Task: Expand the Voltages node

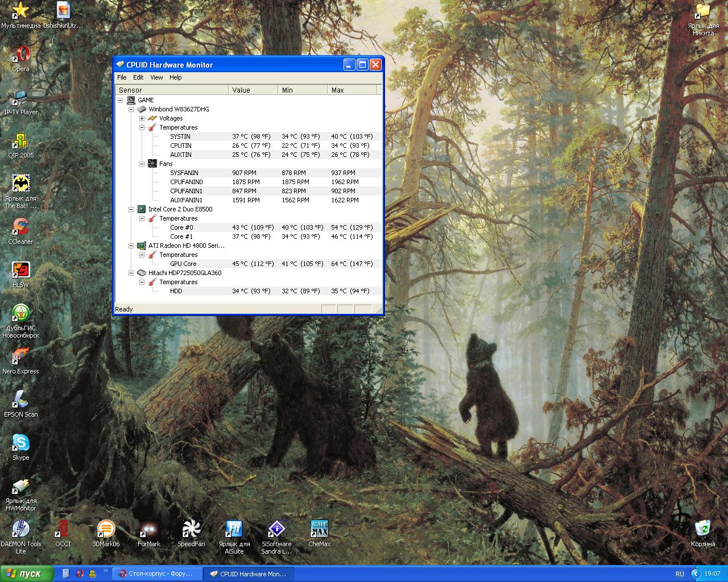Action: (x=142, y=118)
